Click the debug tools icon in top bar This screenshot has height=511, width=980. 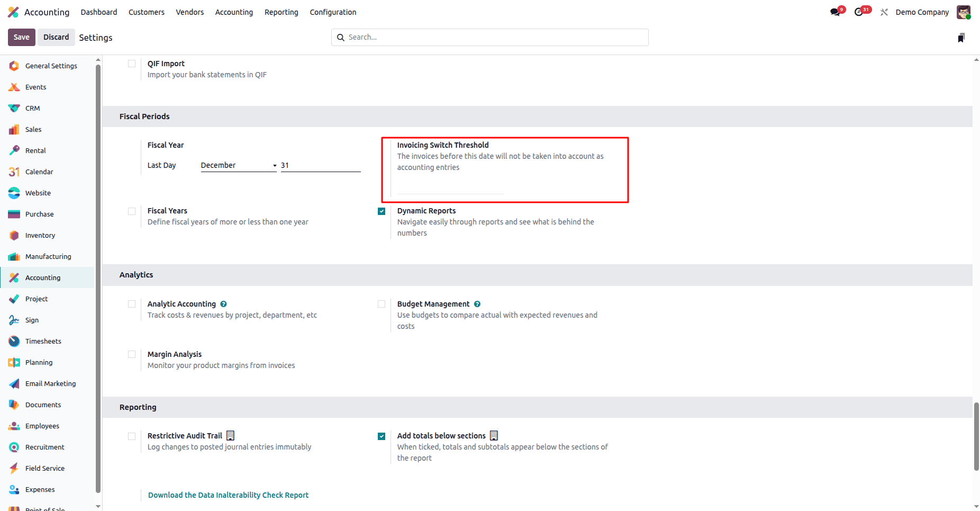[884, 12]
